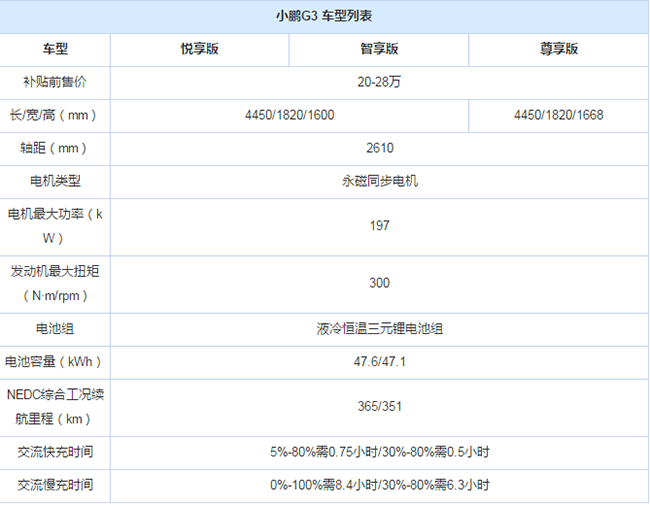Viewport: 650px width, 505px height.
Task: Click the value 永磁同步电机
Action: tap(379, 181)
